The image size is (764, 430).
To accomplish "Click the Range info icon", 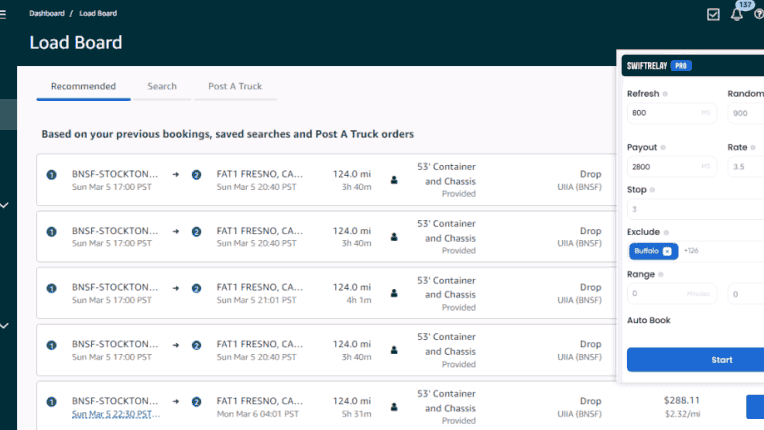I will point(661,275).
